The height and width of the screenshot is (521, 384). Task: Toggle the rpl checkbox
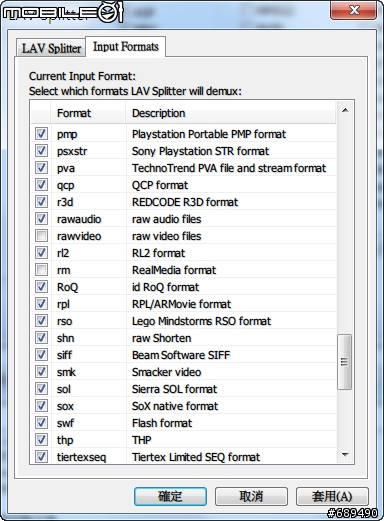pyautogui.click(x=41, y=304)
